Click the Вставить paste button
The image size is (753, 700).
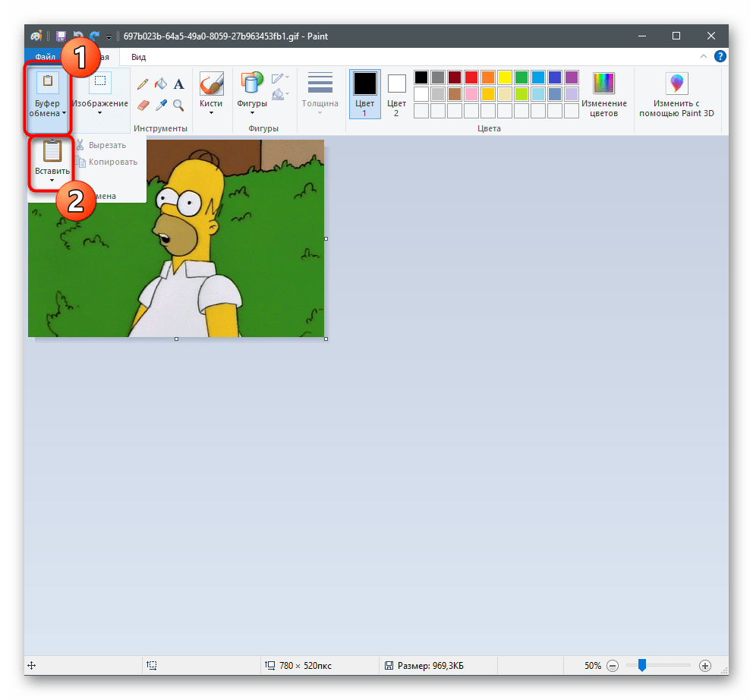[52, 161]
